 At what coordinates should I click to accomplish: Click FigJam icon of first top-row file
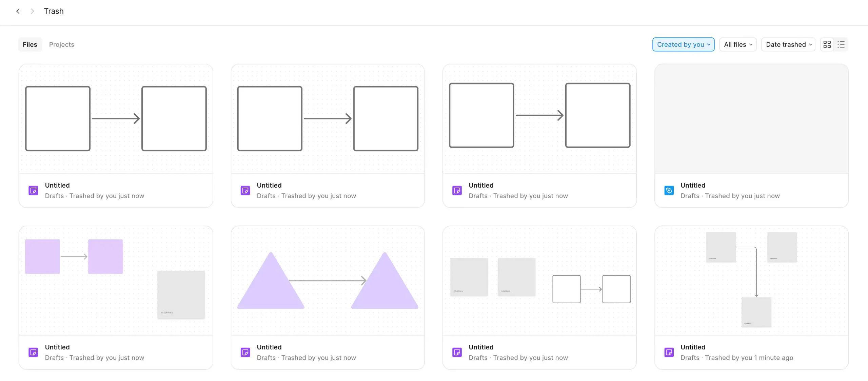pos(33,190)
